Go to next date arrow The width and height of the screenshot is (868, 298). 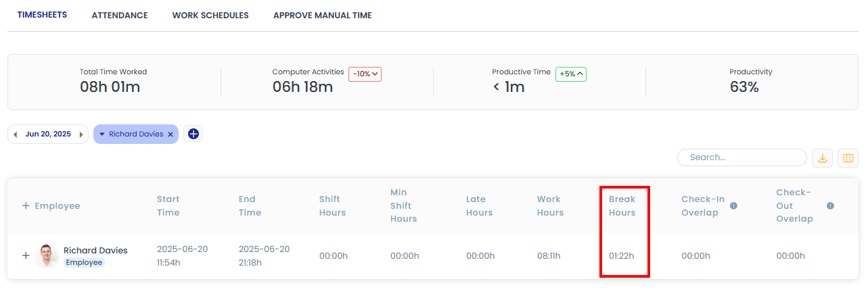(x=81, y=134)
